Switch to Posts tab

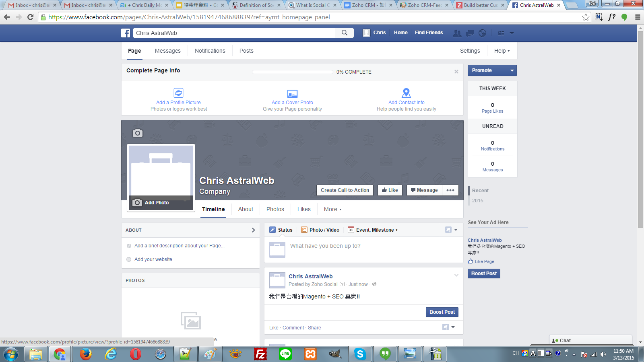click(x=246, y=51)
